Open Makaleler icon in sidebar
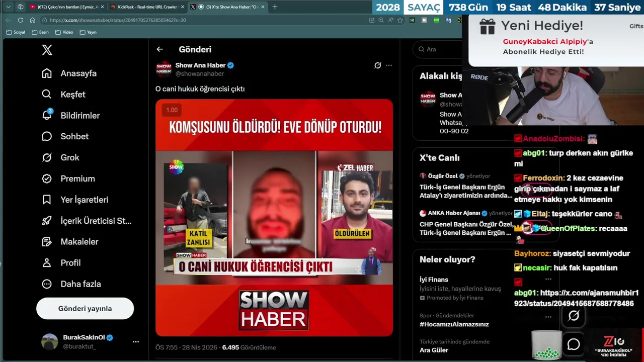Image resolution: width=644 pixels, height=362 pixels. click(47, 242)
